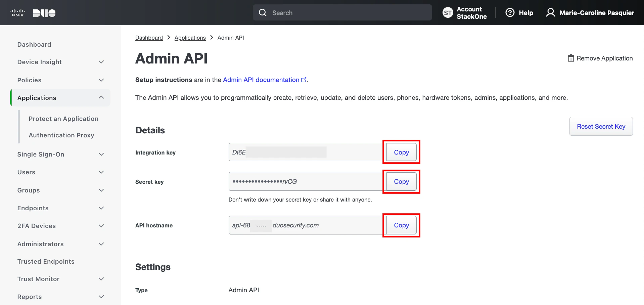Screen dimensions: 644x305
Task: Open Protect an Application
Action: point(63,119)
